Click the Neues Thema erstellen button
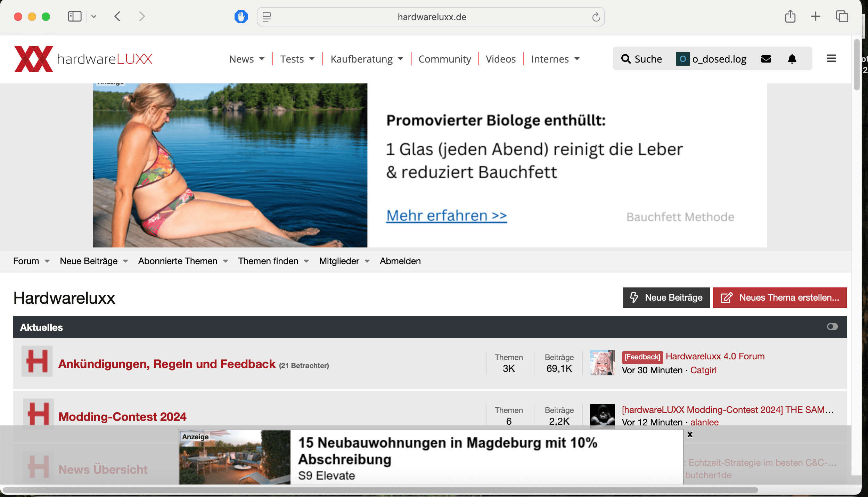The width and height of the screenshot is (868, 497). (x=780, y=298)
